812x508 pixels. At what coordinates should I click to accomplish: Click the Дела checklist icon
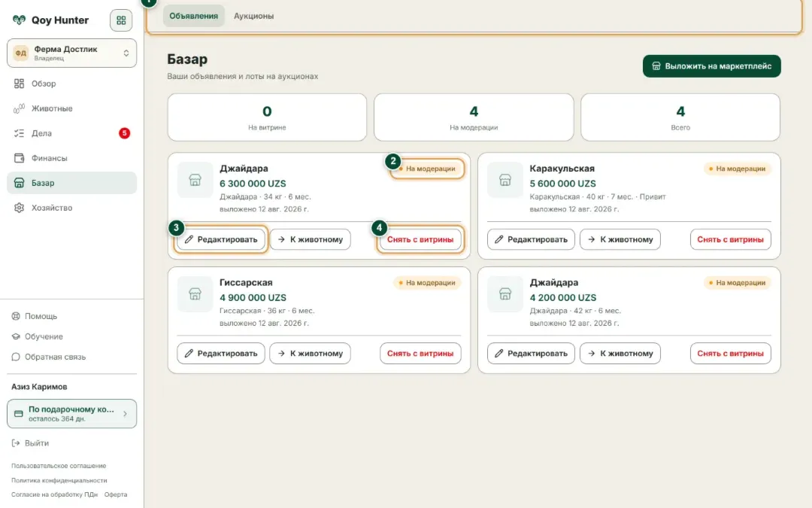19,133
